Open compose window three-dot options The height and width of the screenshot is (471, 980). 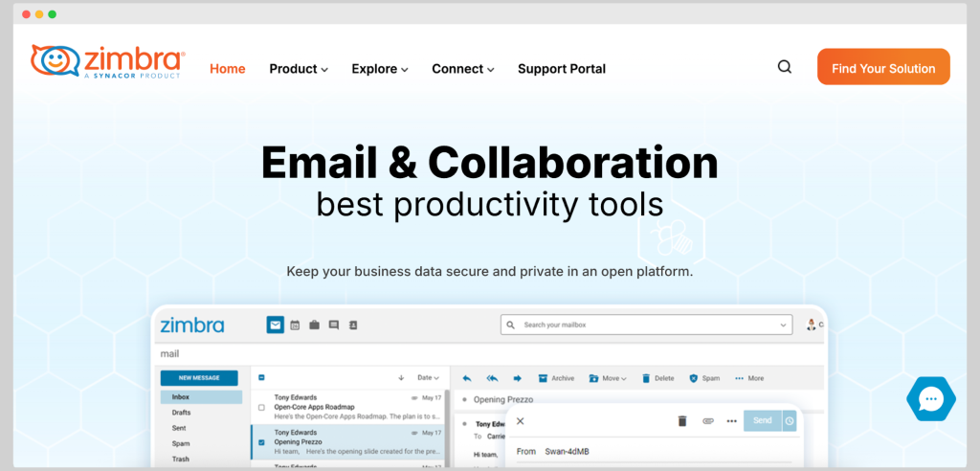point(732,421)
